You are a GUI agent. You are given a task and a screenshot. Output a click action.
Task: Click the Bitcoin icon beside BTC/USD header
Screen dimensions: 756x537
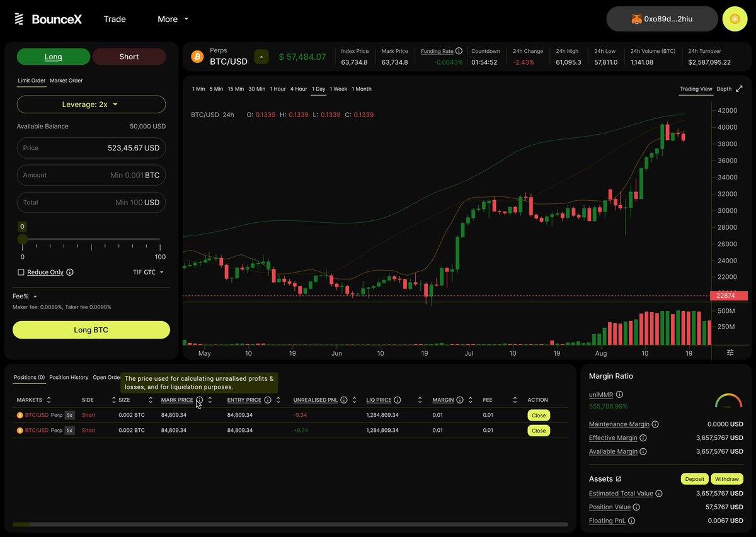tap(197, 57)
